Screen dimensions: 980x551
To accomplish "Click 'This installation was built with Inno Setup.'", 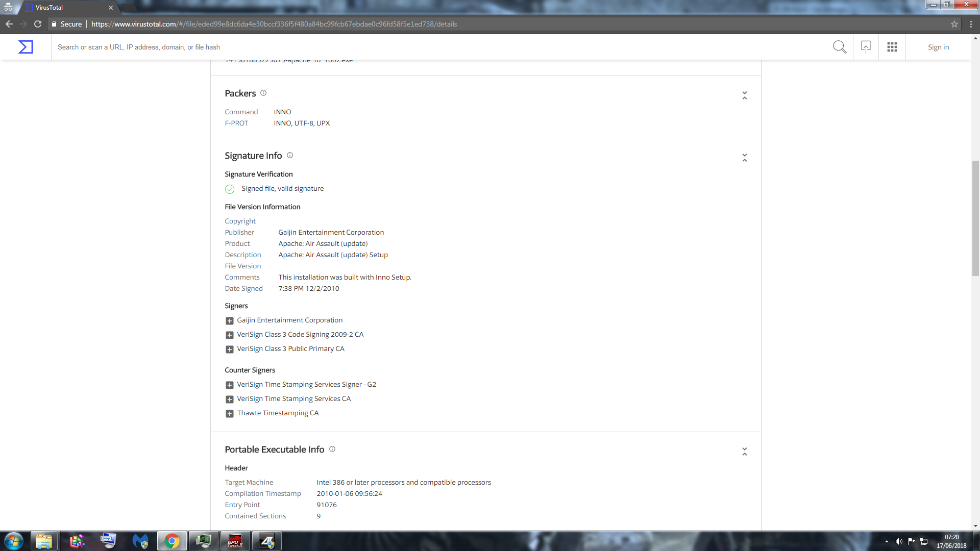I will click(345, 277).
